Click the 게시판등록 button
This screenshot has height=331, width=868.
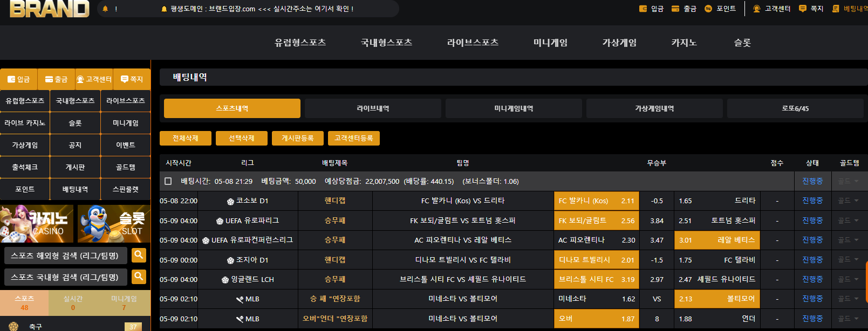pyautogui.click(x=297, y=139)
